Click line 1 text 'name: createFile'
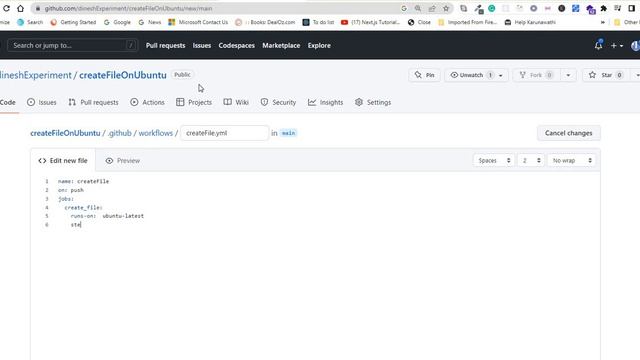 tap(83, 181)
